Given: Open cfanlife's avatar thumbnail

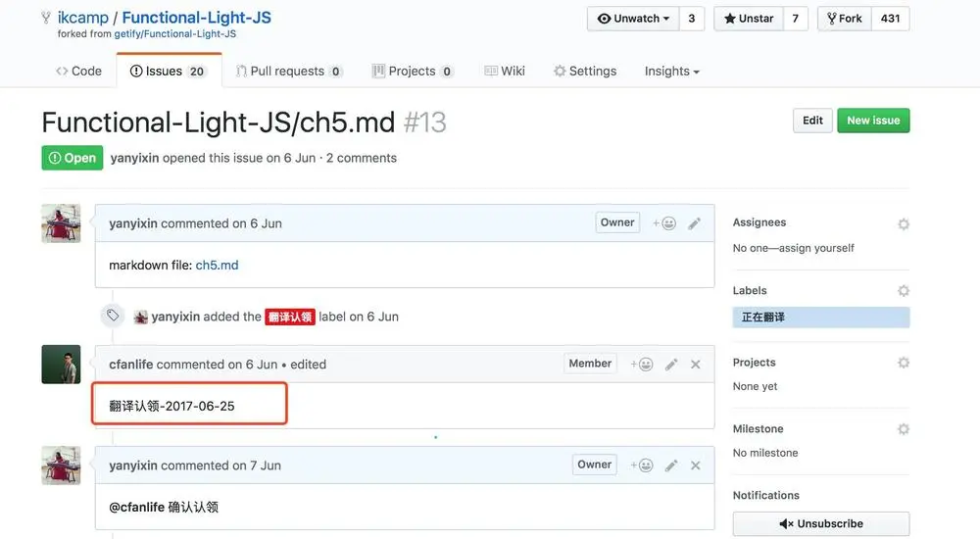Looking at the screenshot, I should tap(61, 364).
